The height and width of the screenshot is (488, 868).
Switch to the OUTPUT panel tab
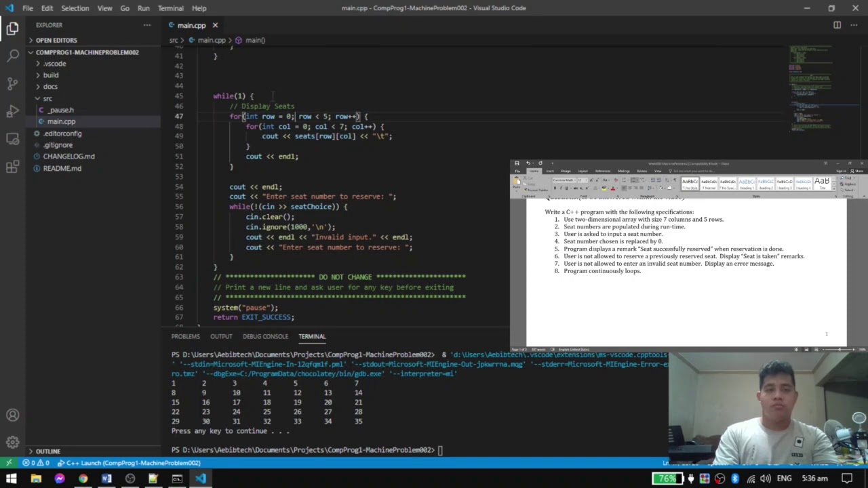click(221, 336)
